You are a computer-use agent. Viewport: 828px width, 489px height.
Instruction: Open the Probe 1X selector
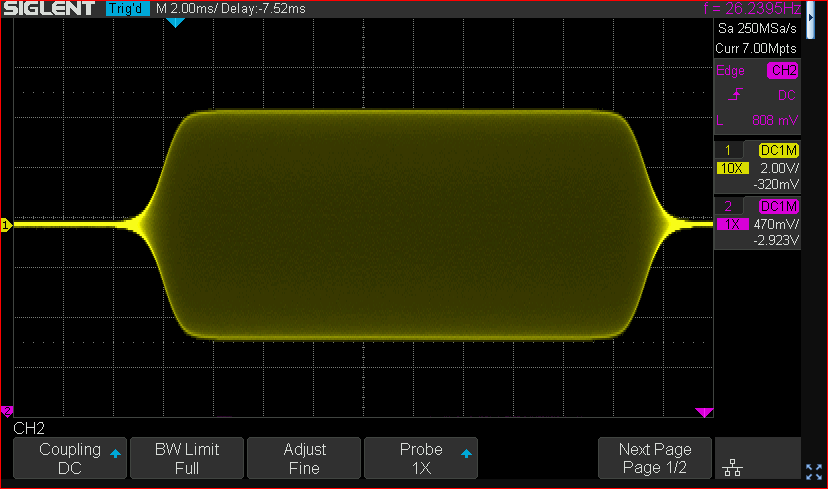(421, 458)
